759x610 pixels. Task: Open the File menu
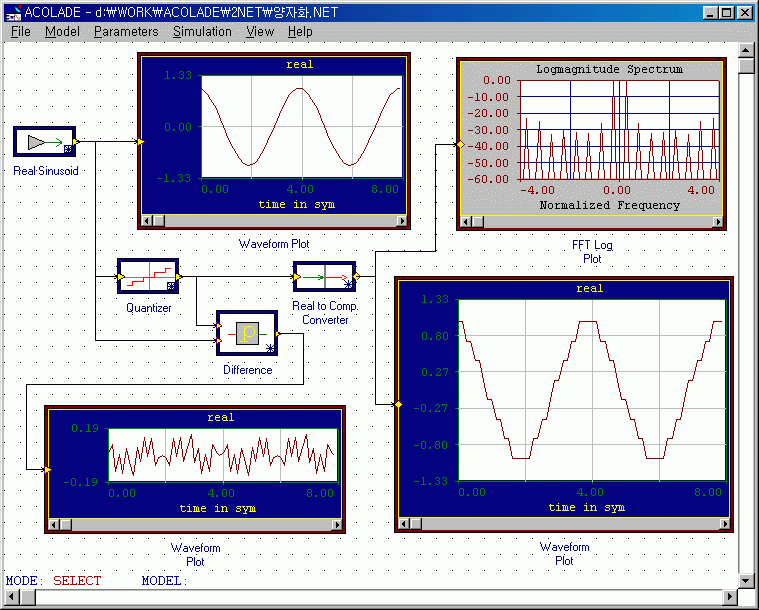tap(20, 31)
